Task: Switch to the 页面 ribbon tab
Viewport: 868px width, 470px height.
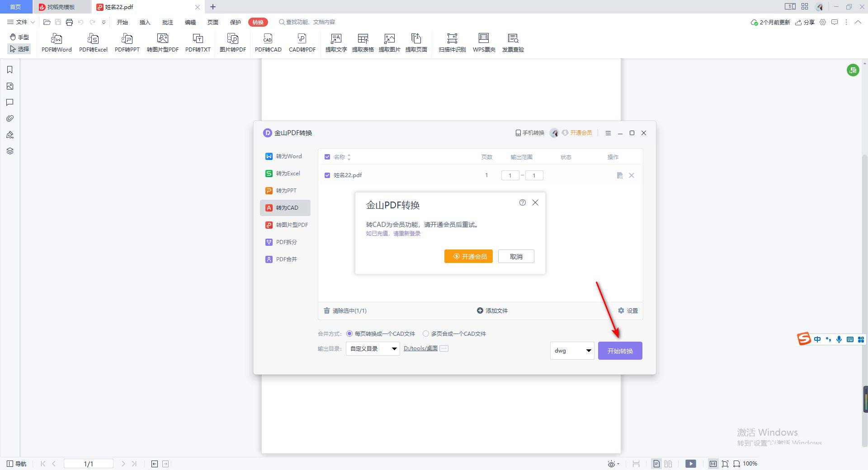Action: (x=213, y=22)
